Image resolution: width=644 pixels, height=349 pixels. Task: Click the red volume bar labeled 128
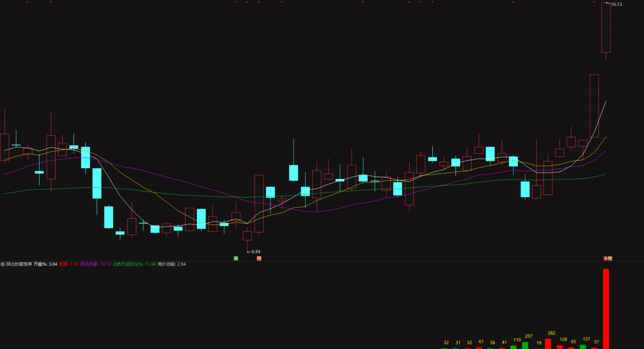point(559,347)
